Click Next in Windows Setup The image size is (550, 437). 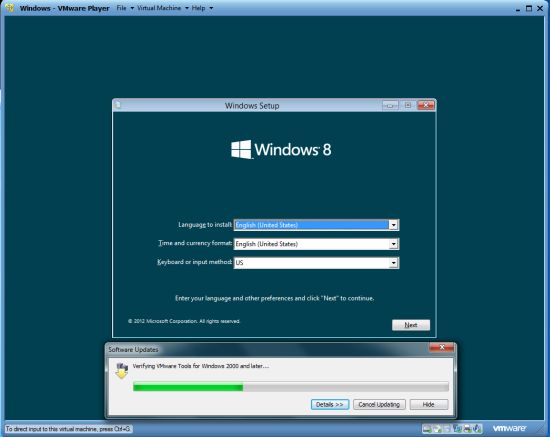(x=411, y=325)
